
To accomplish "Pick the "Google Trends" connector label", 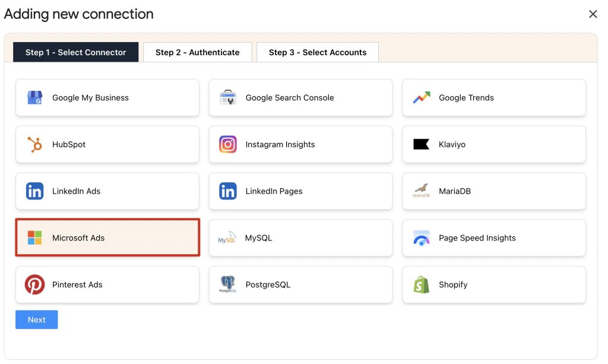I will (x=466, y=98).
